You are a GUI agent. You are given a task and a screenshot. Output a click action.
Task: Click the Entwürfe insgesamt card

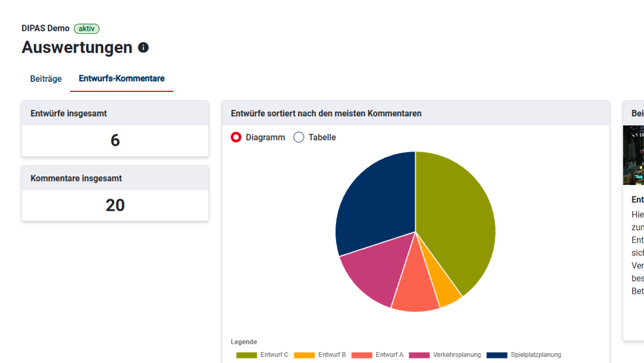[x=115, y=129]
